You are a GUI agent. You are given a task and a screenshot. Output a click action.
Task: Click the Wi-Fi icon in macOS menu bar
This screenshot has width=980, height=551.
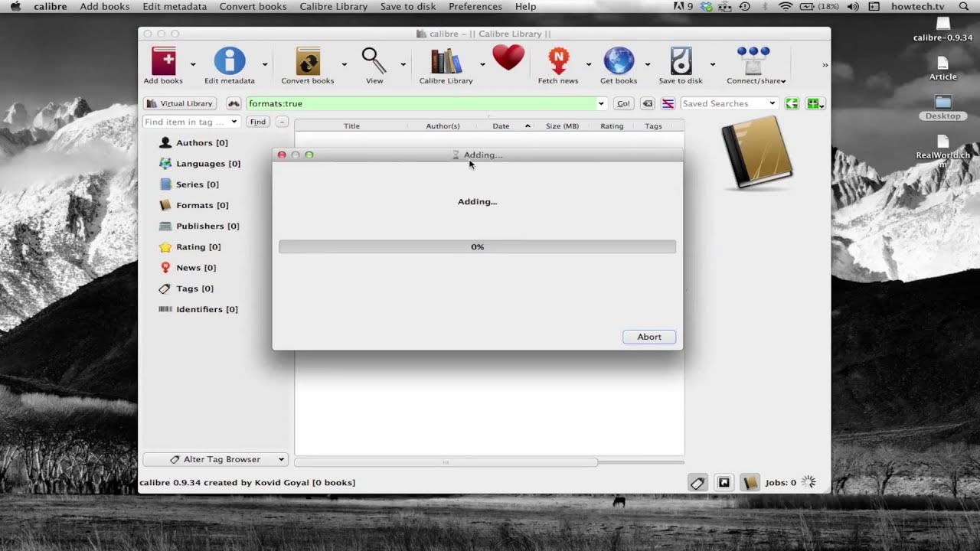click(785, 6)
